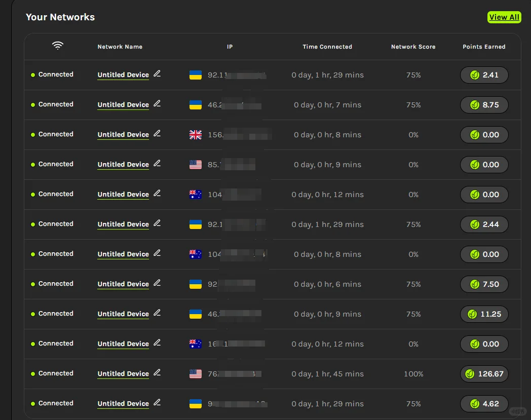The image size is (531, 420).
Task: Click pencil for US device with 0% score
Action: 157,163
